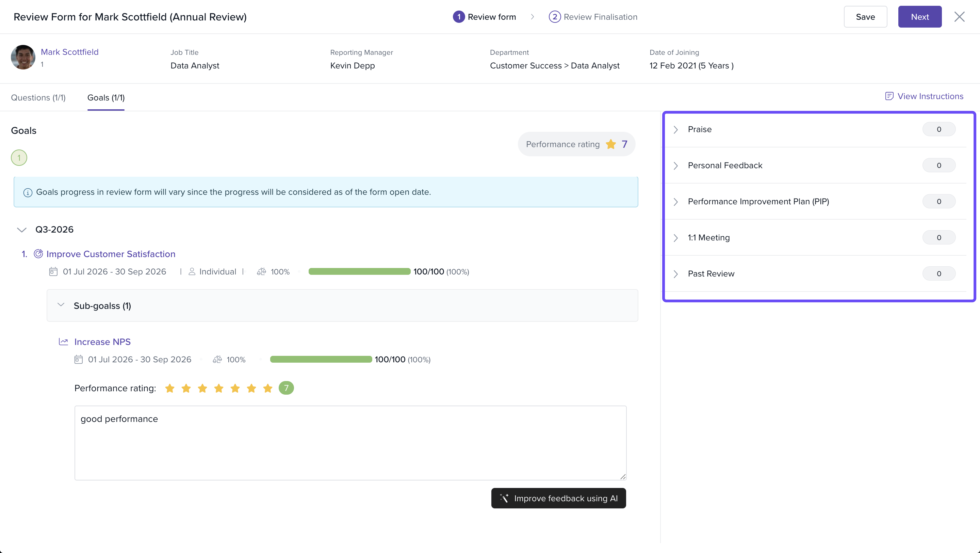Click the magic wand icon on Improve feedback button

(504, 498)
